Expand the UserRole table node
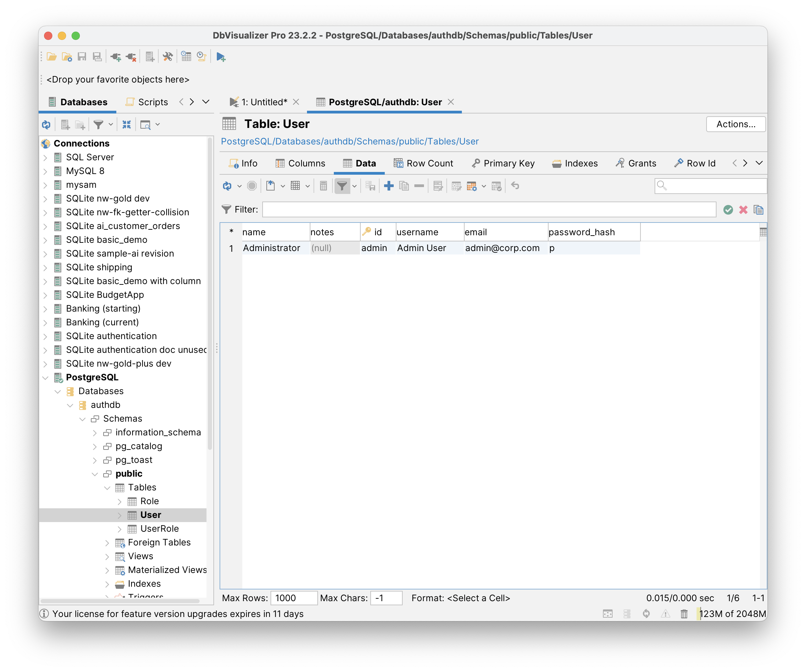The width and height of the screenshot is (806, 672). point(119,529)
